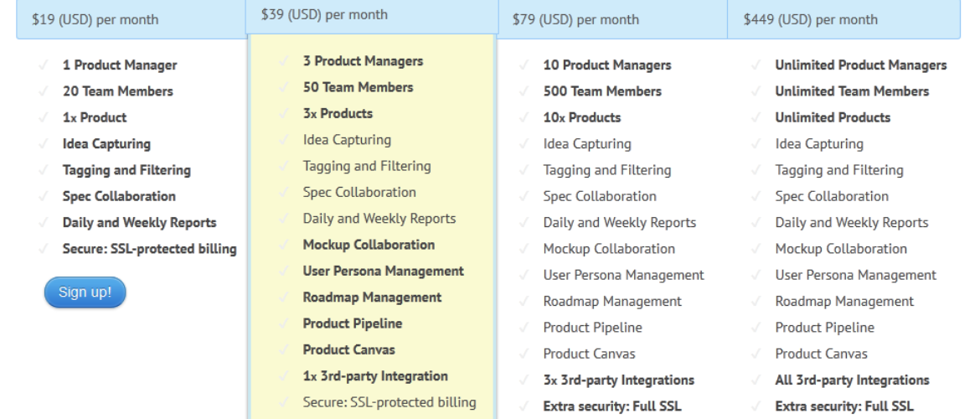Click the checkmark next to Unlimited Products
This screenshot has width=980, height=419.
click(756, 118)
